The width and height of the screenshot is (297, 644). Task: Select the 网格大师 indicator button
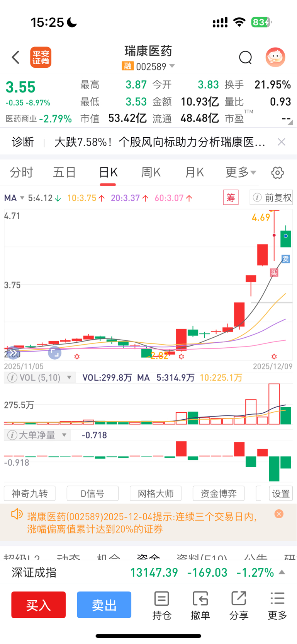[156, 494]
